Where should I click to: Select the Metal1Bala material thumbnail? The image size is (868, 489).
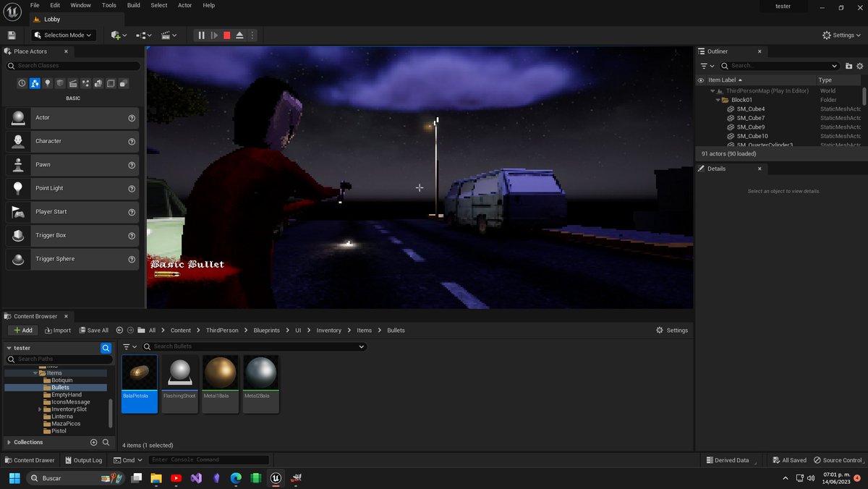[x=220, y=383]
